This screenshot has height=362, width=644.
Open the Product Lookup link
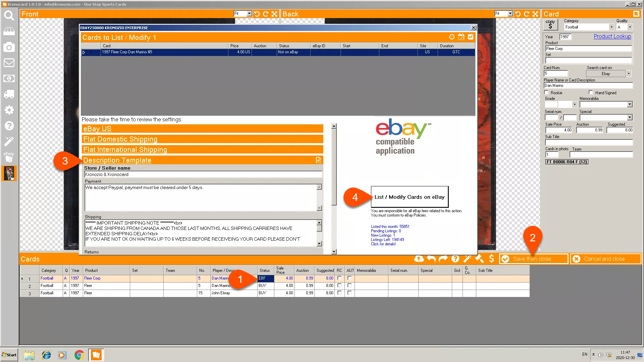point(612,36)
